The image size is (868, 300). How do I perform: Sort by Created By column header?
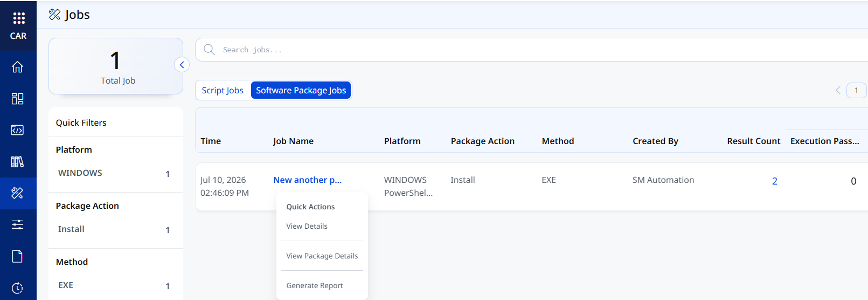point(656,141)
